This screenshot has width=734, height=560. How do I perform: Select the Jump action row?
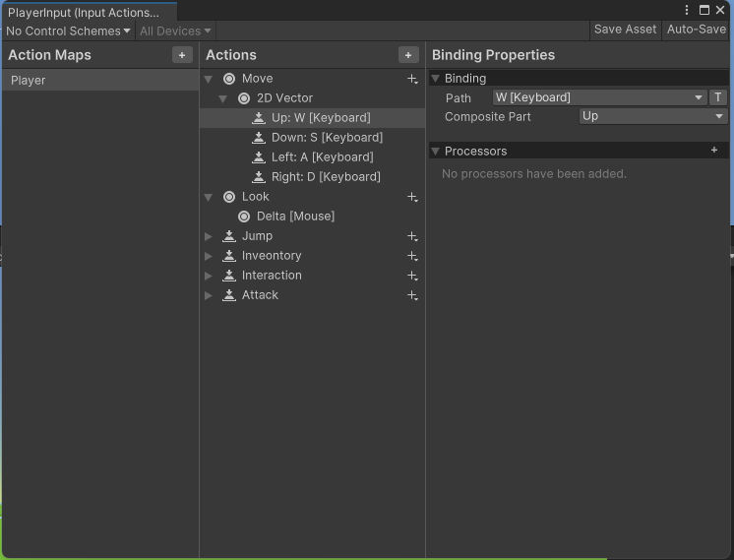point(312,236)
